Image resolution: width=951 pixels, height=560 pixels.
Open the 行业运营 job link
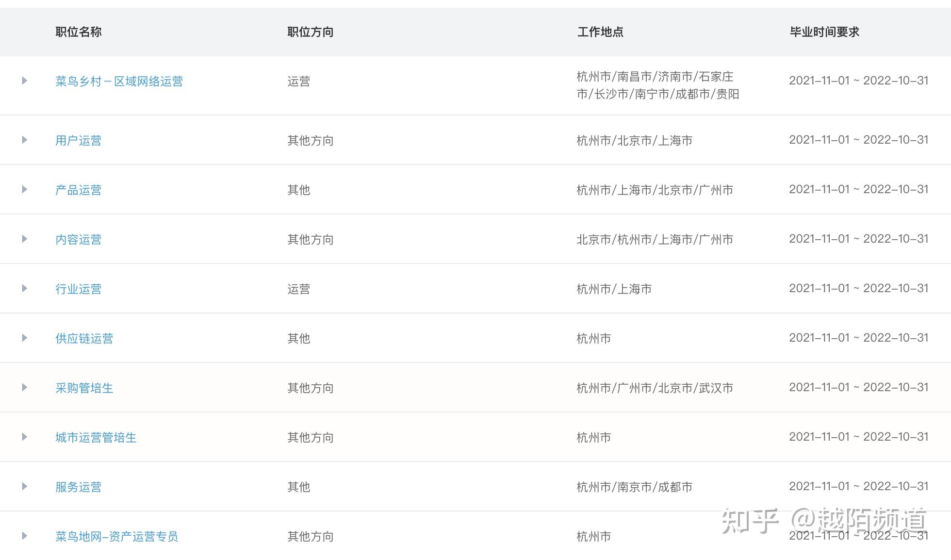pyautogui.click(x=78, y=289)
